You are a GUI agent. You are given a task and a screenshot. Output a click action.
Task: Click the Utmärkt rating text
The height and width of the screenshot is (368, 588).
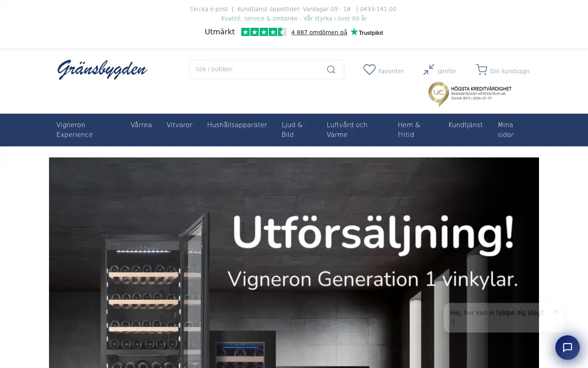tap(220, 32)
